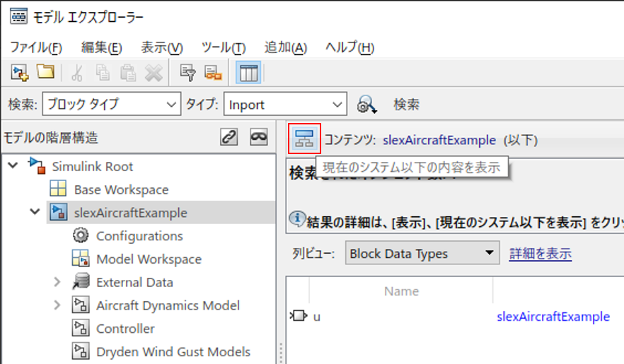The width and height of the screenshot is (624, 364).
Task: Click the vertical panel splitter handle
Action: click(x=281, y=353)
